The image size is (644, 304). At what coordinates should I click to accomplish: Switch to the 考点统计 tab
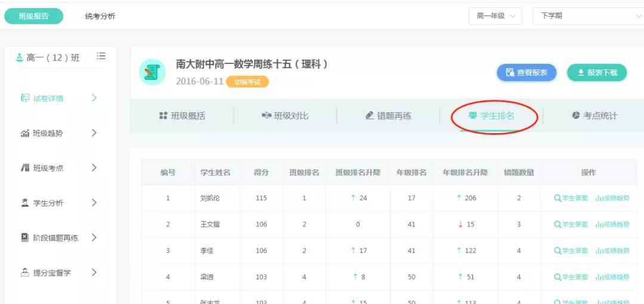click(594, 116)
